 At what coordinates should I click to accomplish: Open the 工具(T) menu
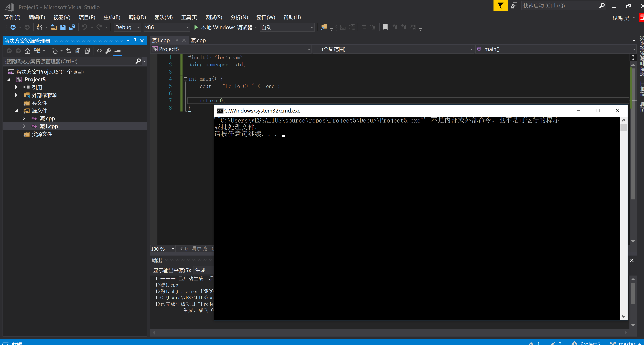pos(189,17)
